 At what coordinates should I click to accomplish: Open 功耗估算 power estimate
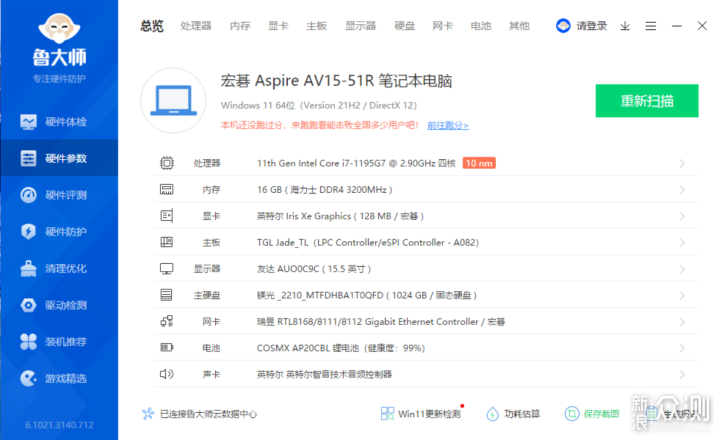click(x=513, y=414)
